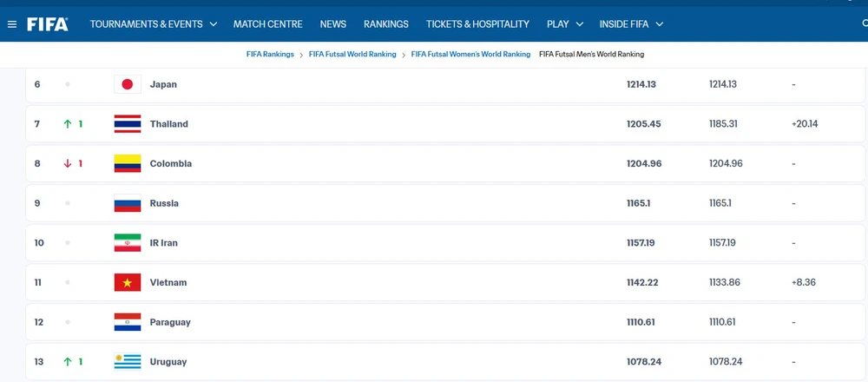Screen dimensions: 868x382
Task: Select the Japan team name
Action: tap(163, 84)
